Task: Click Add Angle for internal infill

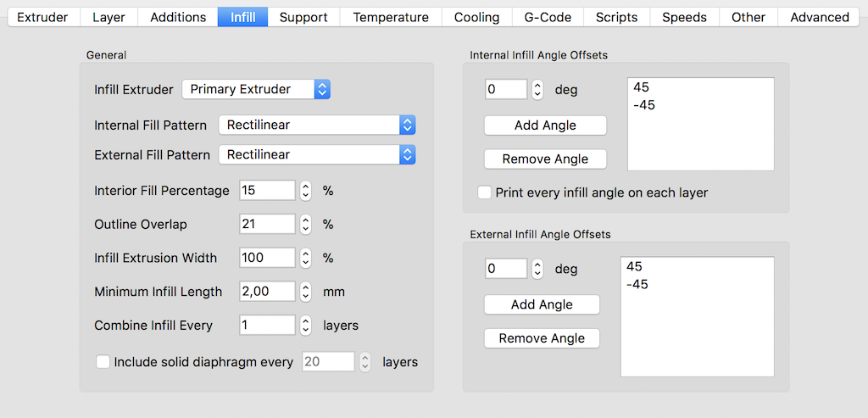Action: click(545, 125)
